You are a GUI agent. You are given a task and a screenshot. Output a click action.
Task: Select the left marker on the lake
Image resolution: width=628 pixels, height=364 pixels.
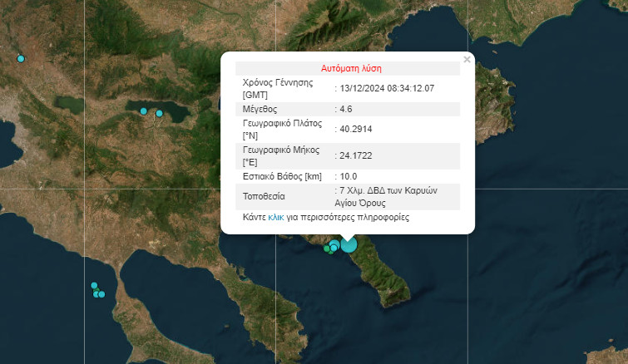click(x=144, y=111)
